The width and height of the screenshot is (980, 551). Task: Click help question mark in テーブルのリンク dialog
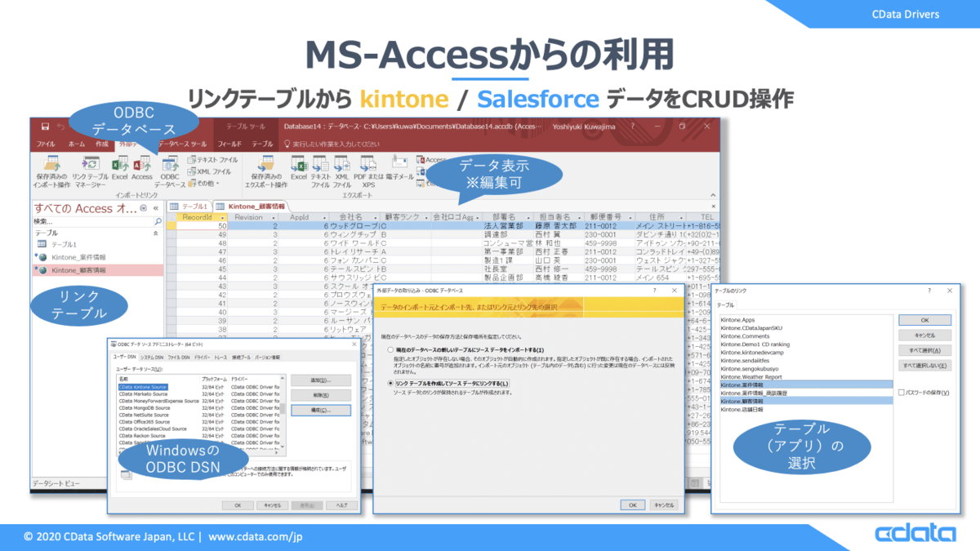(x=929, y=290)
